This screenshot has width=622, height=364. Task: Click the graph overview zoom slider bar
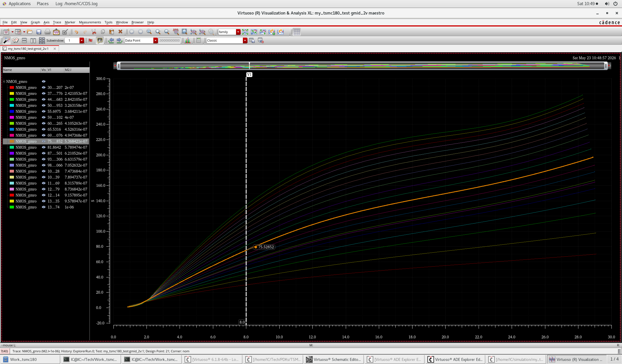[362, 66]
